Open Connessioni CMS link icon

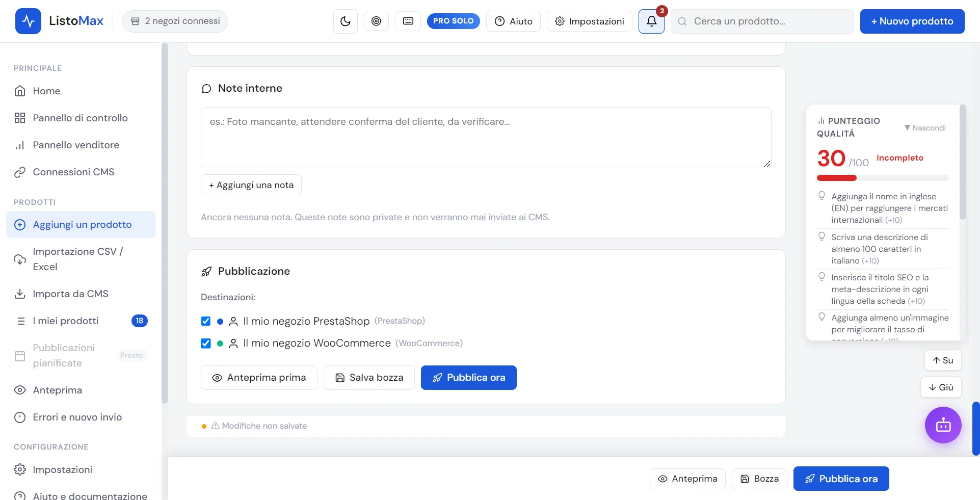[20, 172]
